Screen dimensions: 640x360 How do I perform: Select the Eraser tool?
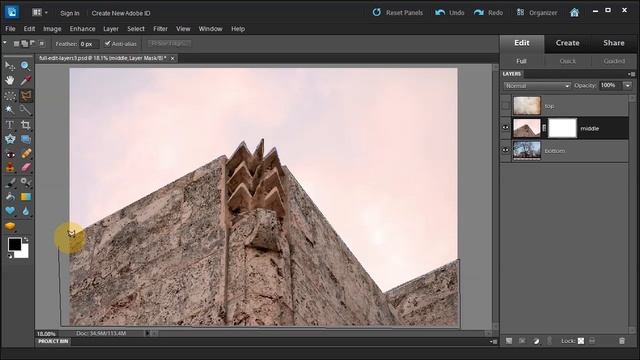coord(25,168)
